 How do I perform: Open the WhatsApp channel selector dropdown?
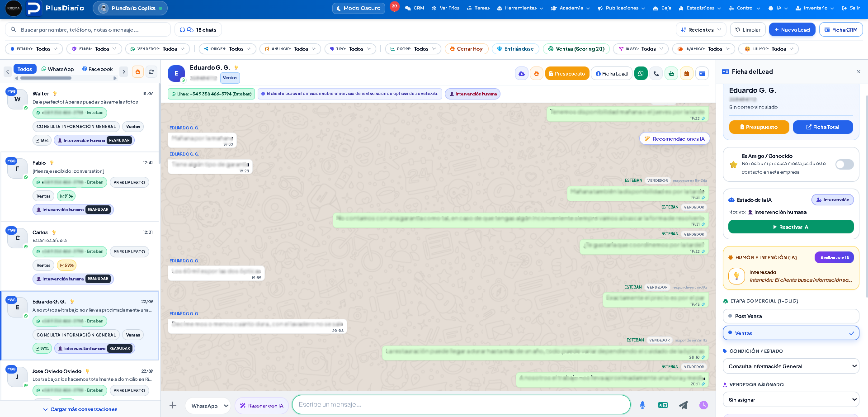pos(208,406)
